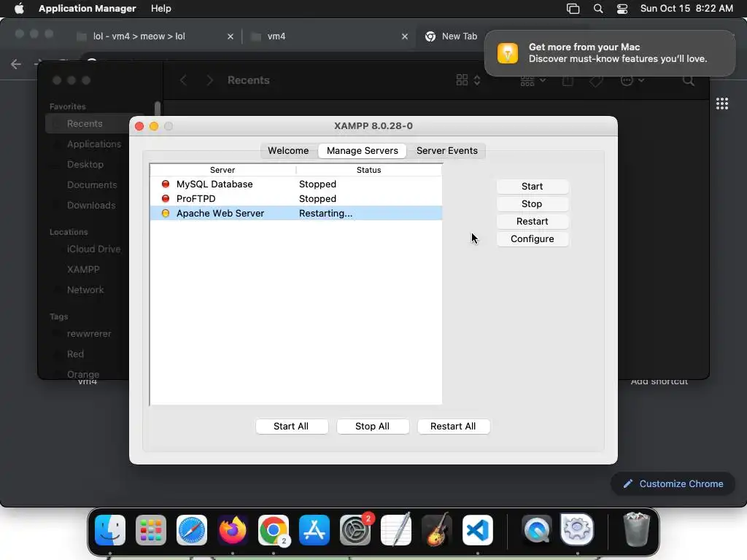
Task: Select the Apache Web Server row
Action: (x=296, y=214)
